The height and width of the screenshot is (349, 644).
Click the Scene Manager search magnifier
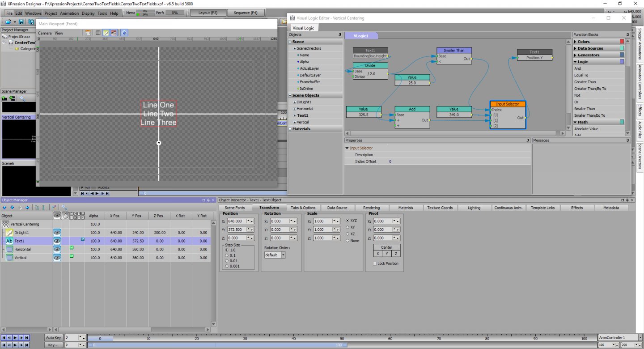[x=22, y=98]
